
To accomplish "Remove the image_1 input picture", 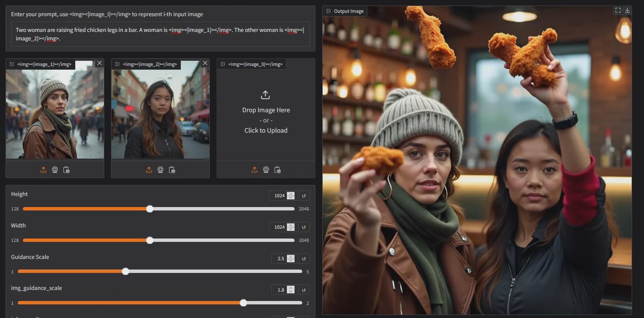I will 99,63.
